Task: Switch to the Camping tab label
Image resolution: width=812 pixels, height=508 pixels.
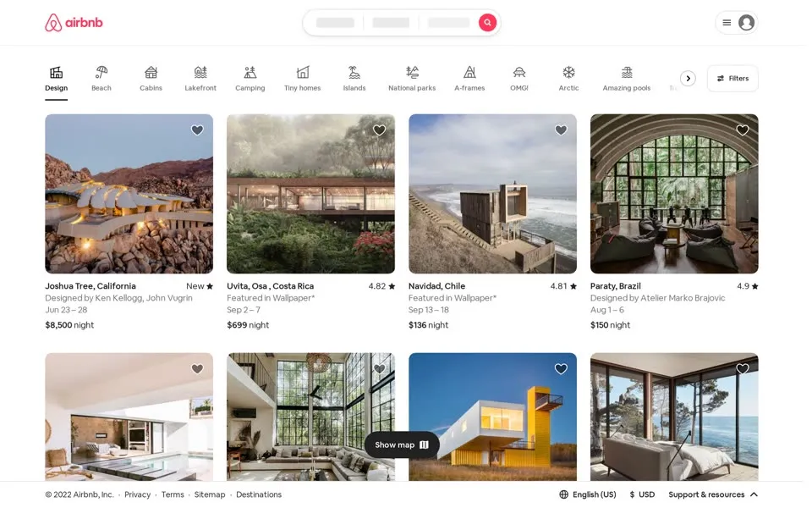Action: (251, 88)
